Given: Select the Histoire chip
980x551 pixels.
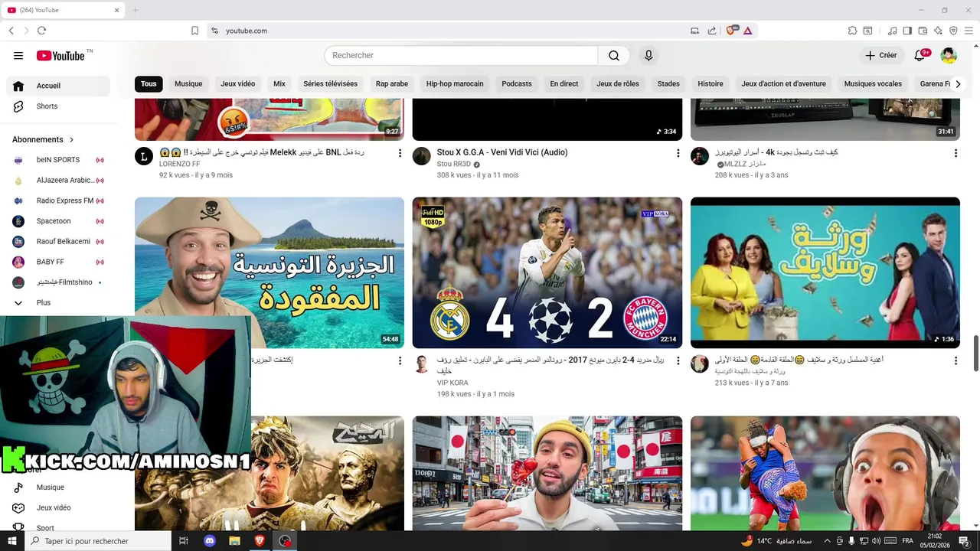Looking at the screenshot, I should click(710, 84).
